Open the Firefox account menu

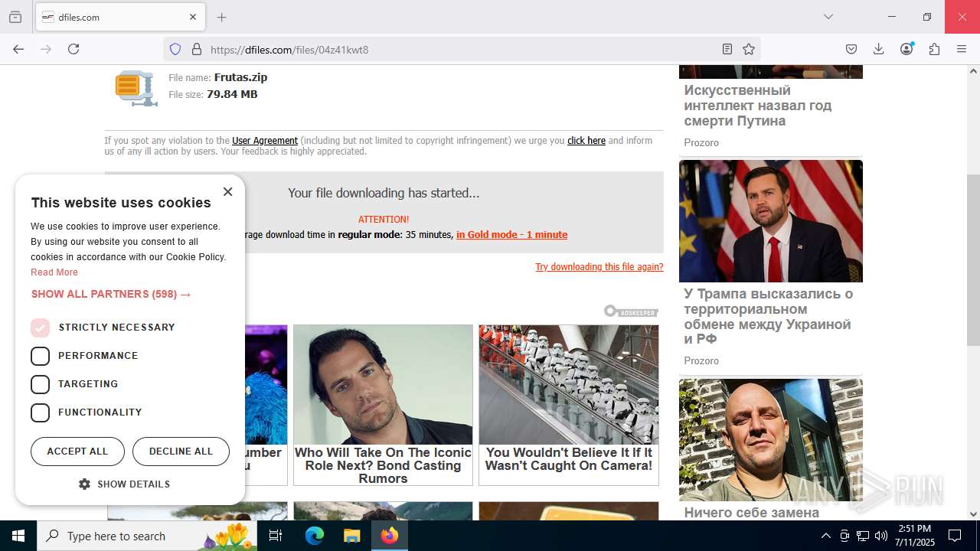906,49
